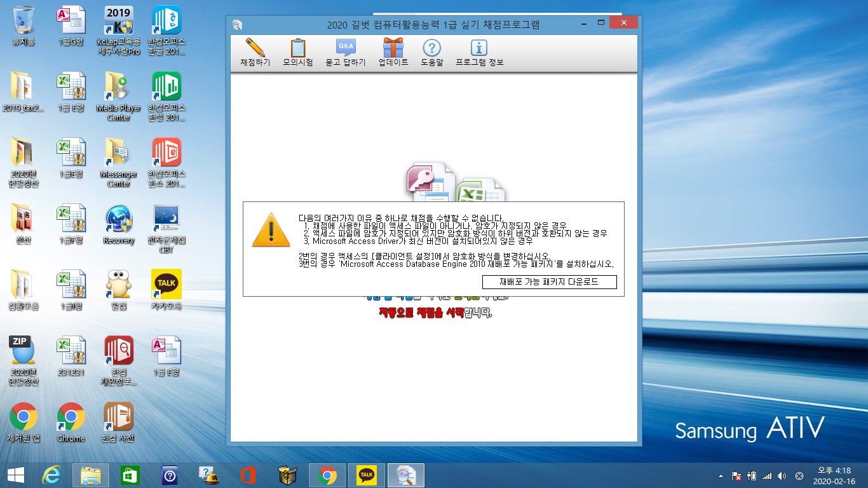This screenshot has width=868, height=488.
Task: Click 재배포 가능 패키지 다운로드 button
Action: (x=549, y=281)
